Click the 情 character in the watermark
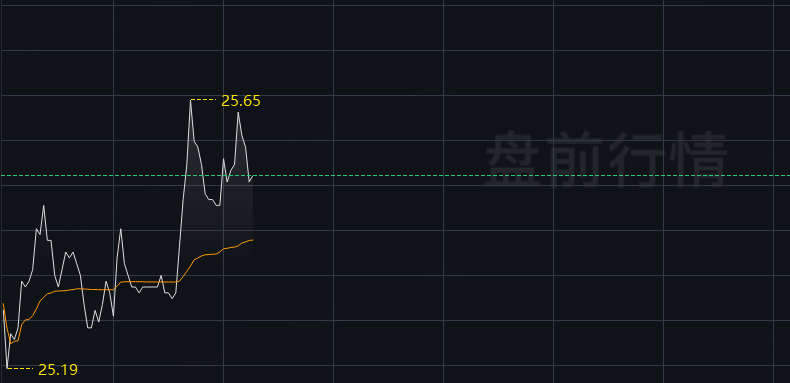Image resolution: width=790 pixels, height=383 pixels. (x=698, y=159)
